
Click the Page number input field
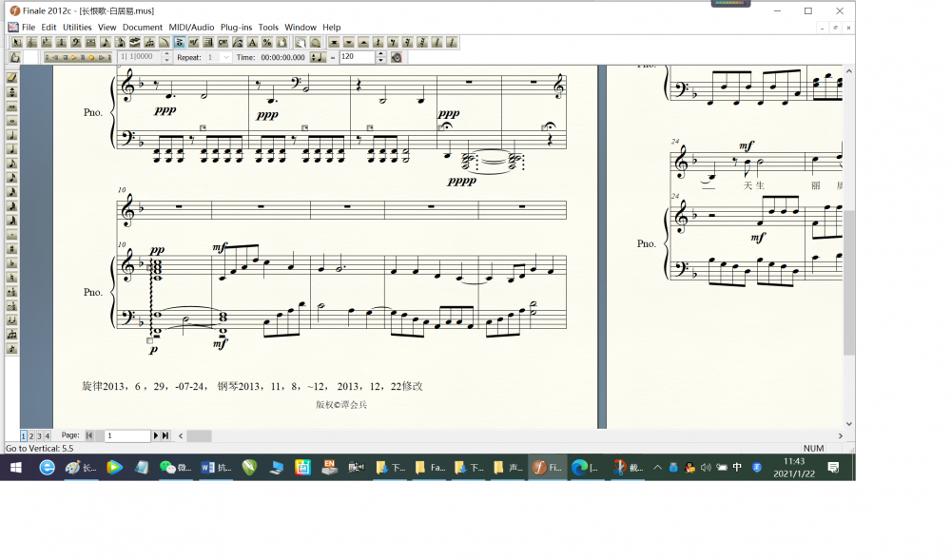126,435
